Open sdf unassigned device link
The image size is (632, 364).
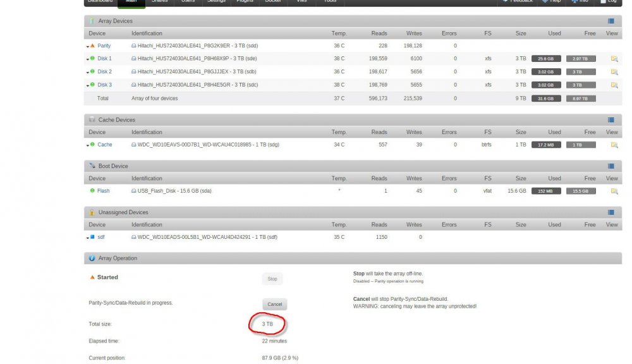tap(100, 238)
